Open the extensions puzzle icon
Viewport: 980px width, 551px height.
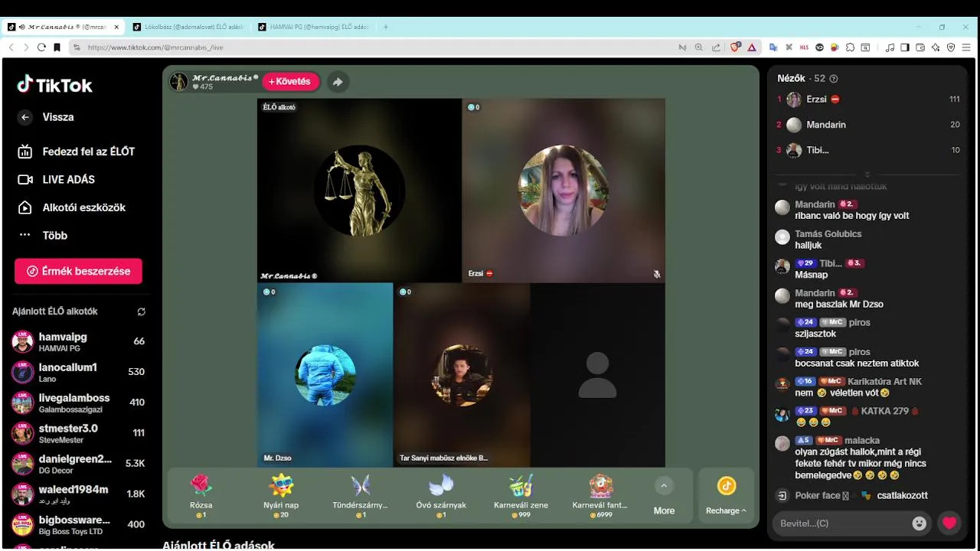pos(850,47)
